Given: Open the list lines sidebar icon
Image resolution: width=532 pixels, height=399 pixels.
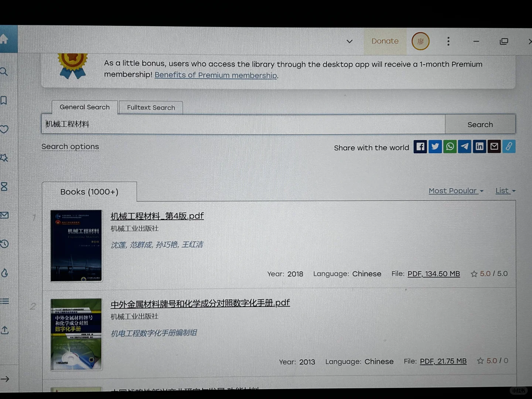Looking at the screenshot, I should 4,301.
